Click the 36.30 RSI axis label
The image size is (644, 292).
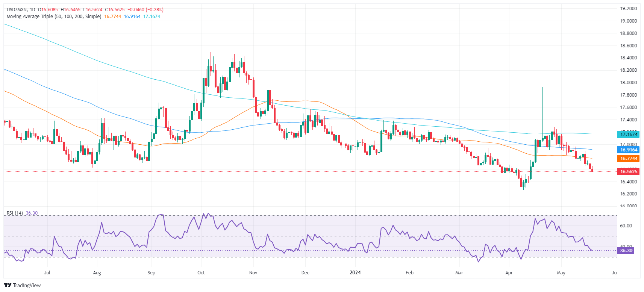pyautogui.click(x=626, y=251)
